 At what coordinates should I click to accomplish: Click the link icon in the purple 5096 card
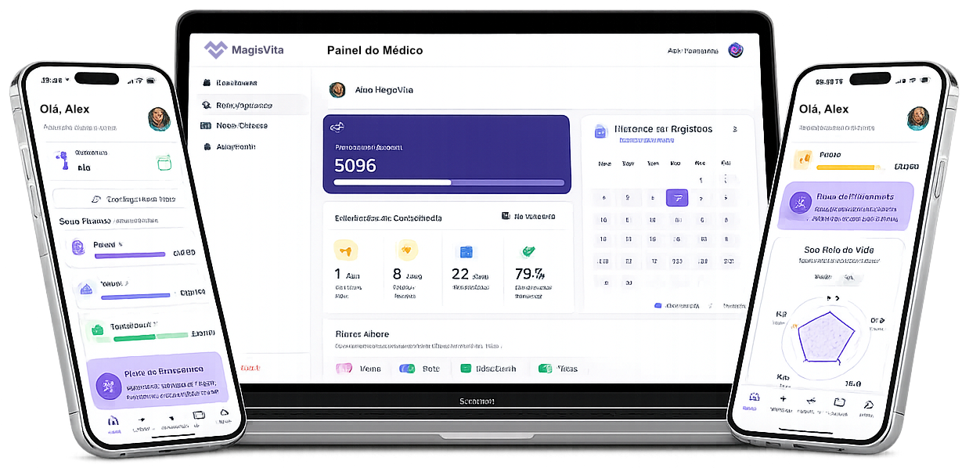337,126
